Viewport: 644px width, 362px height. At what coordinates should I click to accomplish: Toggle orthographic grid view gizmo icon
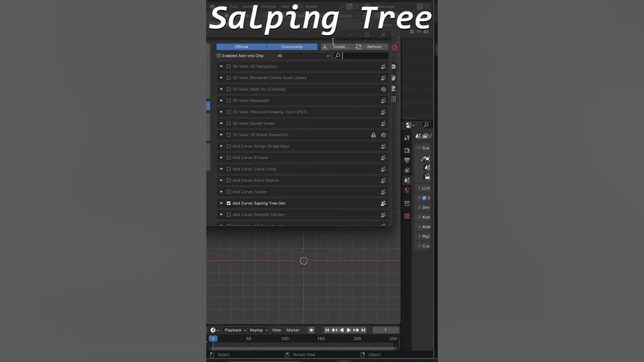tap(393, 100)
